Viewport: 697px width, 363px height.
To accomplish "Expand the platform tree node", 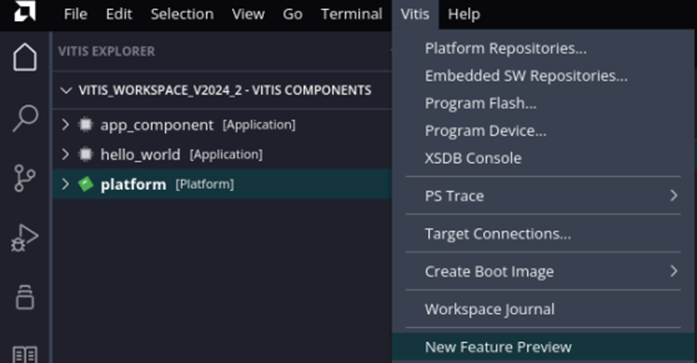I will [65, 184].
